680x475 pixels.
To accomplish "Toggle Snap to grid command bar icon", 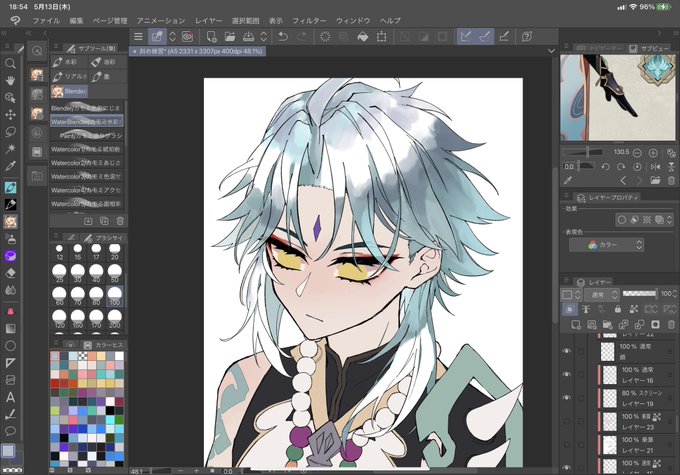I will pos(503,37).
